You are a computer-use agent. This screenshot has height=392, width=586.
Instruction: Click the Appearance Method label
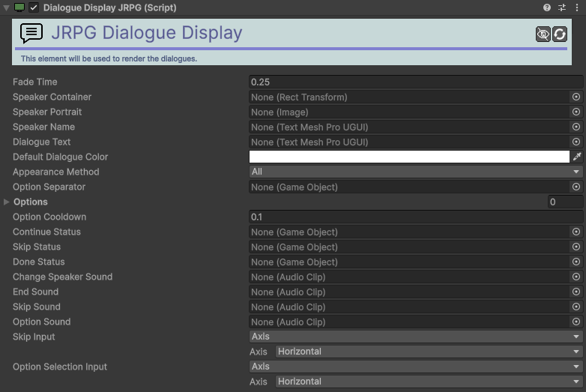56,172
